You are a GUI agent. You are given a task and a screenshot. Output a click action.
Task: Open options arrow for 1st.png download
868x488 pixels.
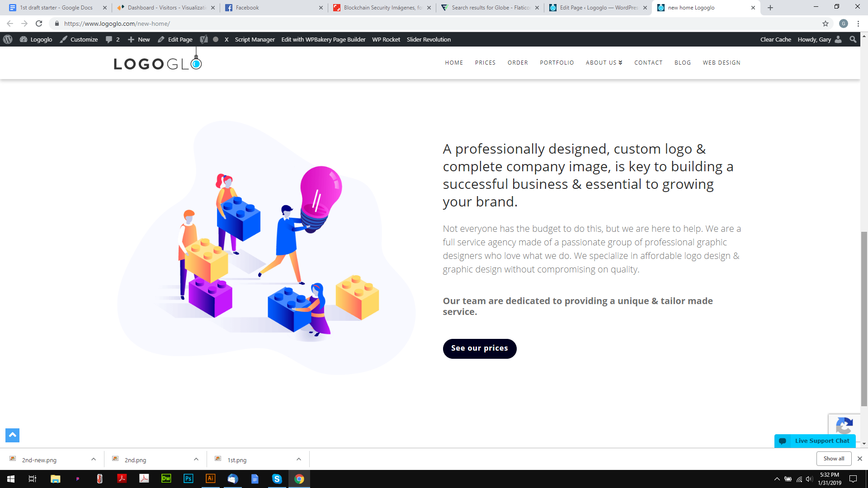coord(299,459)
